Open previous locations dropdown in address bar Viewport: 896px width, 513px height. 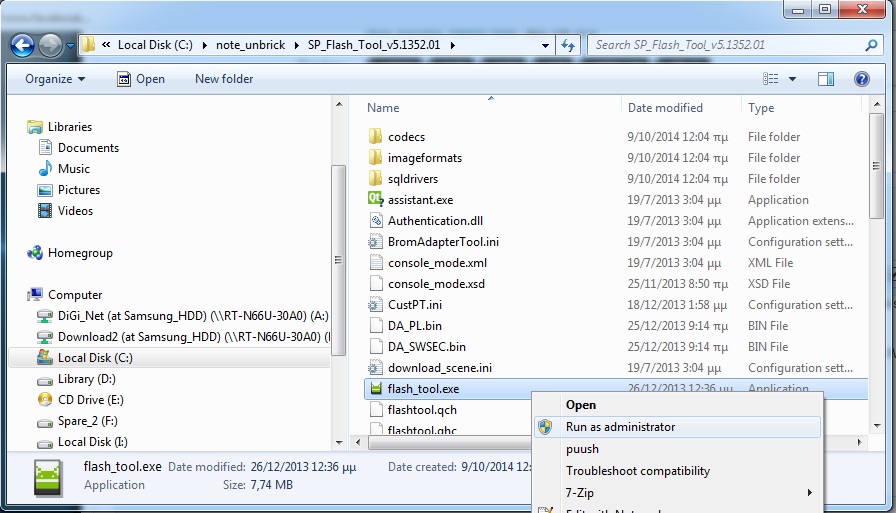(x=545, y=46)
